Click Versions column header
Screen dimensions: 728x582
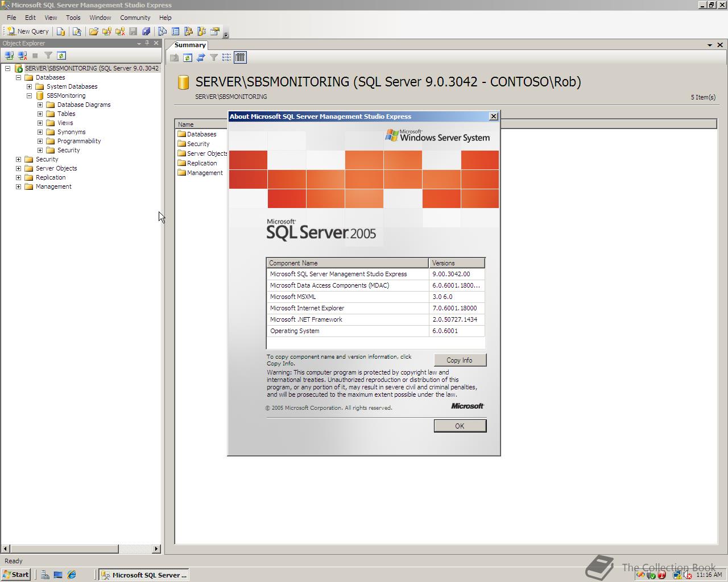457,263
